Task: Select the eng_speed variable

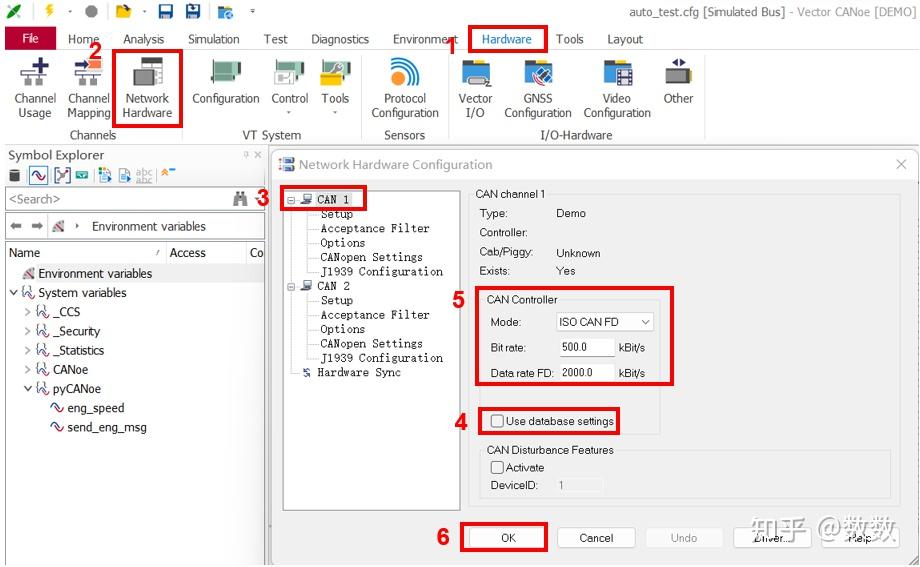Action: [95, 408]
